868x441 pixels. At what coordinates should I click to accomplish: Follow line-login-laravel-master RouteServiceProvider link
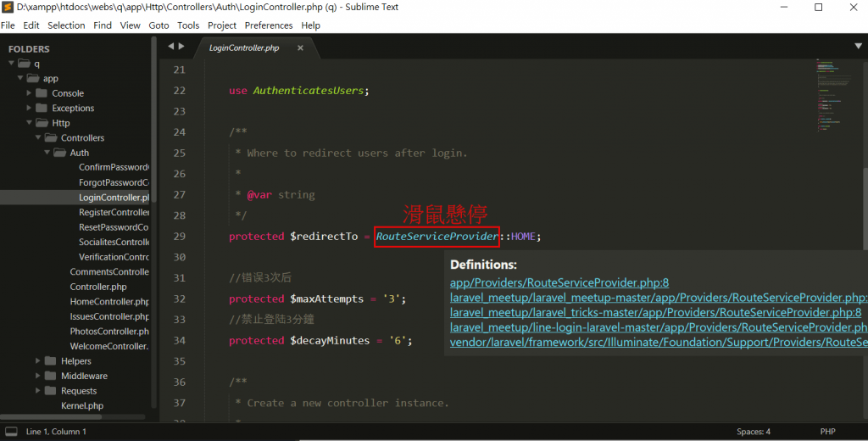click(x=659, y=327)
